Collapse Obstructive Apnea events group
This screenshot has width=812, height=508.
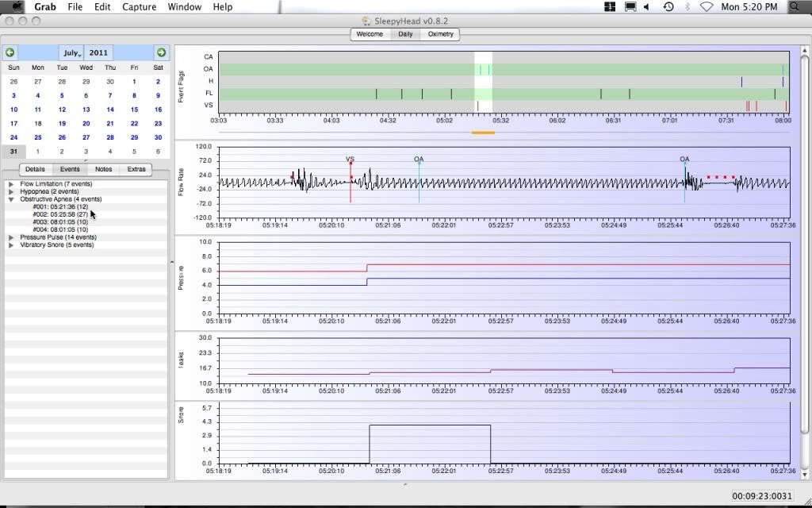11,199
